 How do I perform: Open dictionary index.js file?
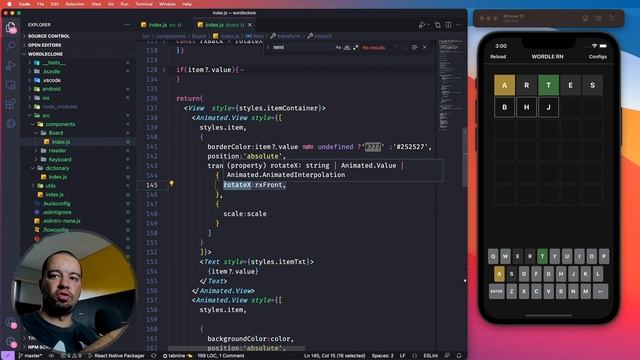click(x=57, y=177)
